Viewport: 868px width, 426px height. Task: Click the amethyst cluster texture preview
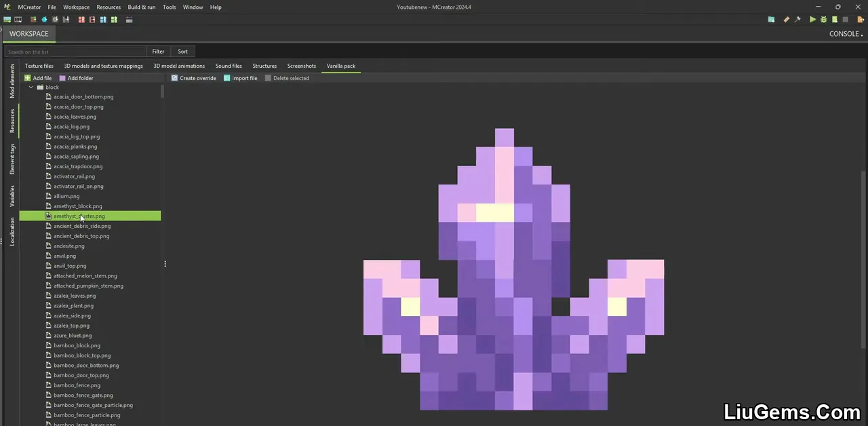tap(513, 269)
